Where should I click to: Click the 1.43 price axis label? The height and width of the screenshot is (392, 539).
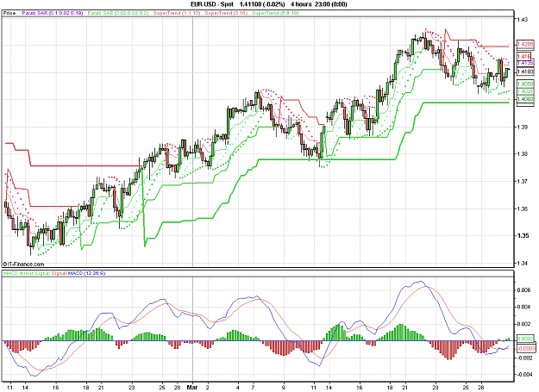[x=522, y=20]
